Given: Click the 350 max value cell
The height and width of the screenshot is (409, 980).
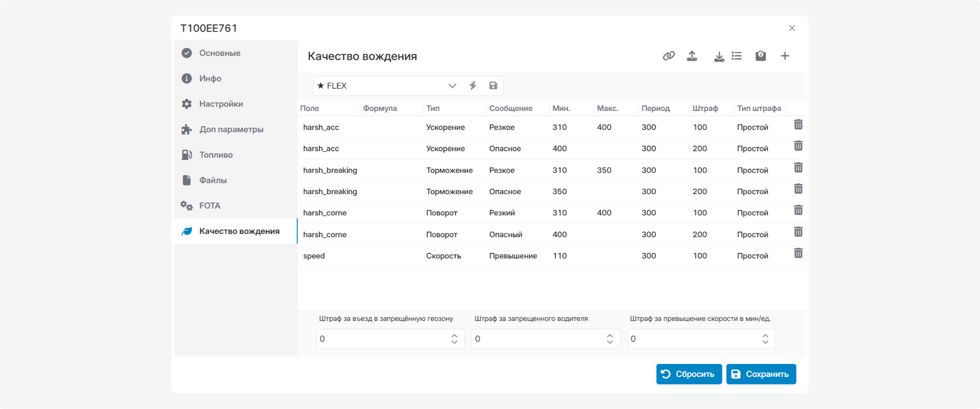Looking at the screenshot, I should coord(604,170).
